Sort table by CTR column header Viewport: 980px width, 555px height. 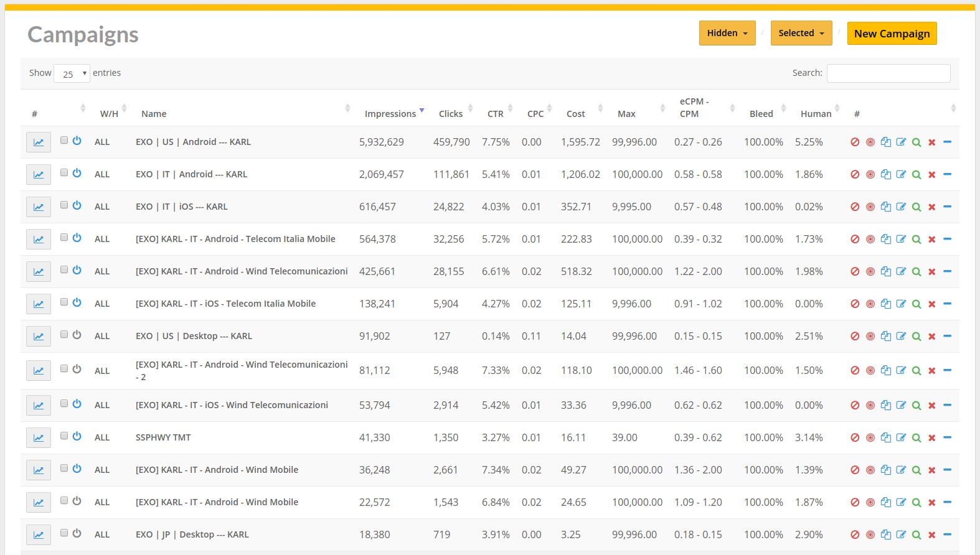(x=496, y=114)
